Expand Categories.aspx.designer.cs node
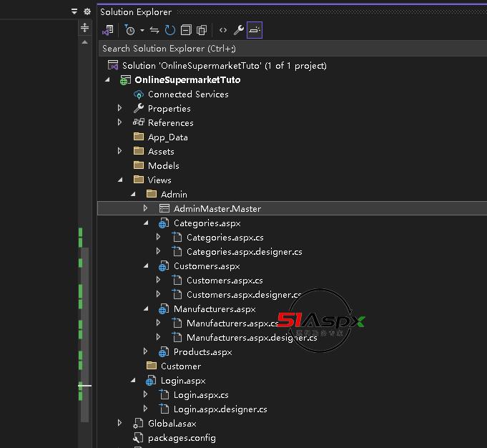This screenshot has width=487, height=448. tap(158, 251)
